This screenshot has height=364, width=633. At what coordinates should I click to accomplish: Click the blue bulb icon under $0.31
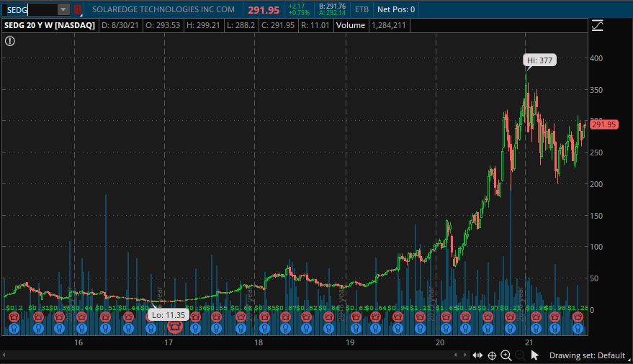pyautogui.click(x=38, y=329)
